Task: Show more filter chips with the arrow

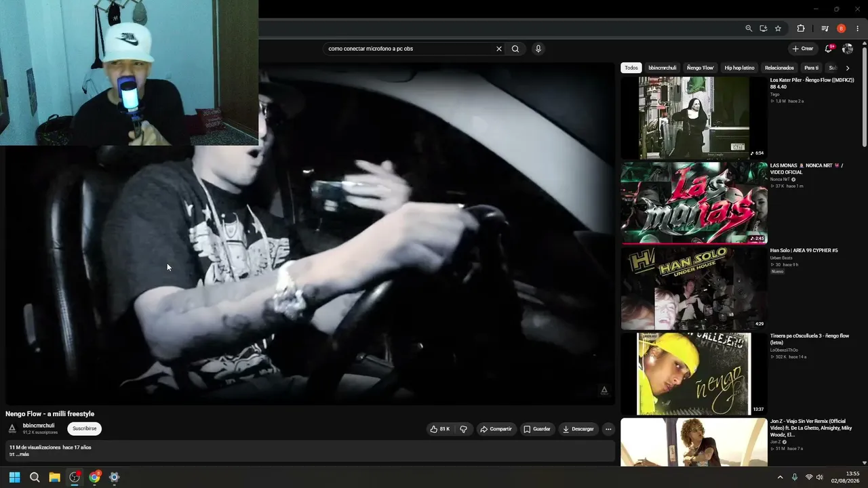Action: click(x=847, y=68)
